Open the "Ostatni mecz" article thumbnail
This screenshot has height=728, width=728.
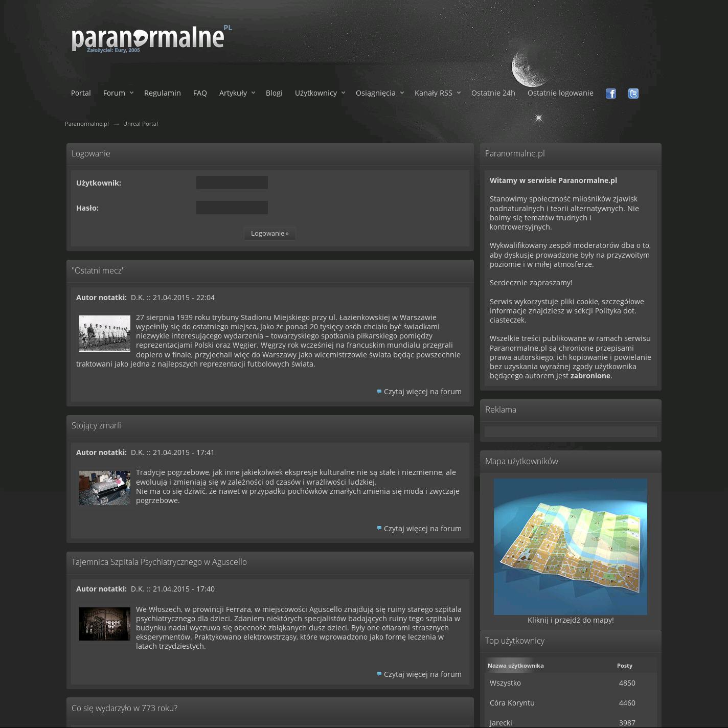[x=105, y=333]
